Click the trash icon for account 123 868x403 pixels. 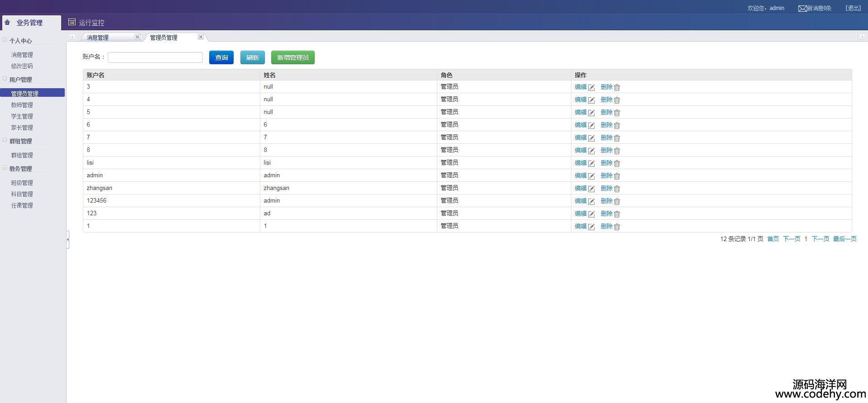click(x=617, y=214)
